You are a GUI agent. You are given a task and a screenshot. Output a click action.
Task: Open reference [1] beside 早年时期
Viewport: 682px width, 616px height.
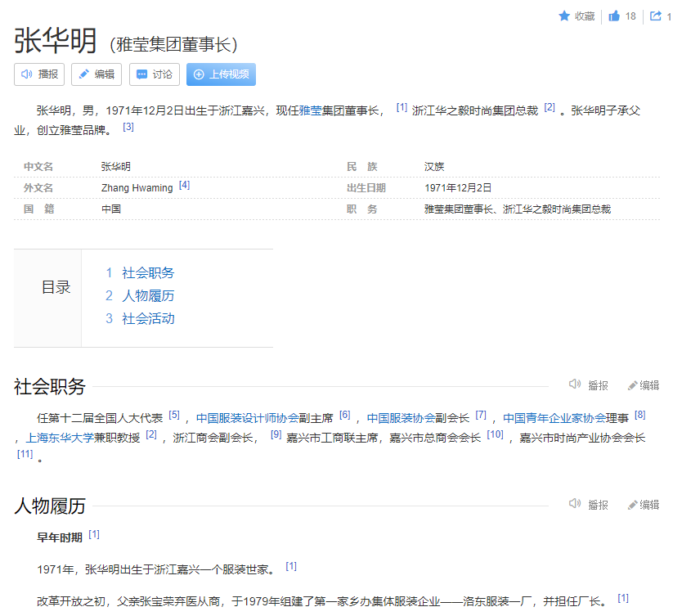[x=94, y=534]
